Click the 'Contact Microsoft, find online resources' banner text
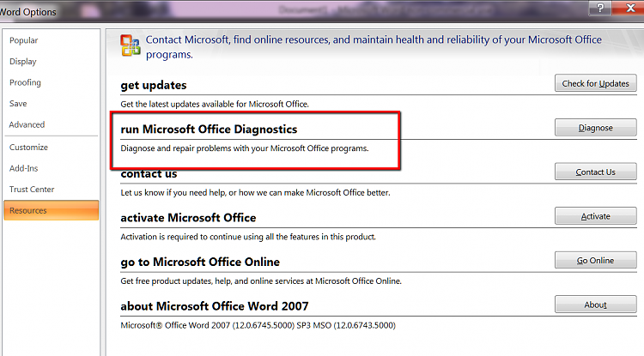 (374, 47)
